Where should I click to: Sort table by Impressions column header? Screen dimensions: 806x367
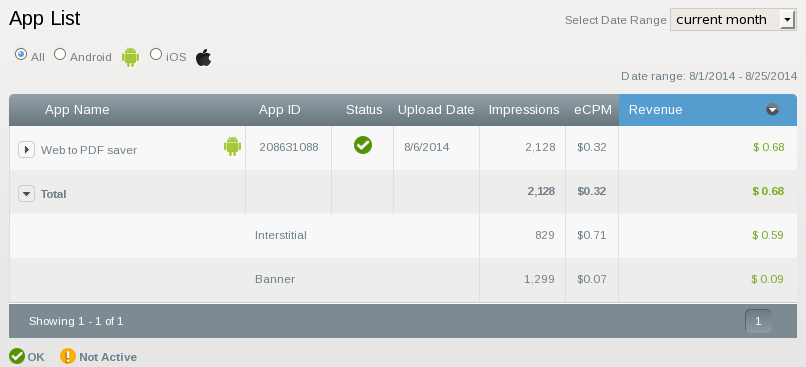[523, 109]
